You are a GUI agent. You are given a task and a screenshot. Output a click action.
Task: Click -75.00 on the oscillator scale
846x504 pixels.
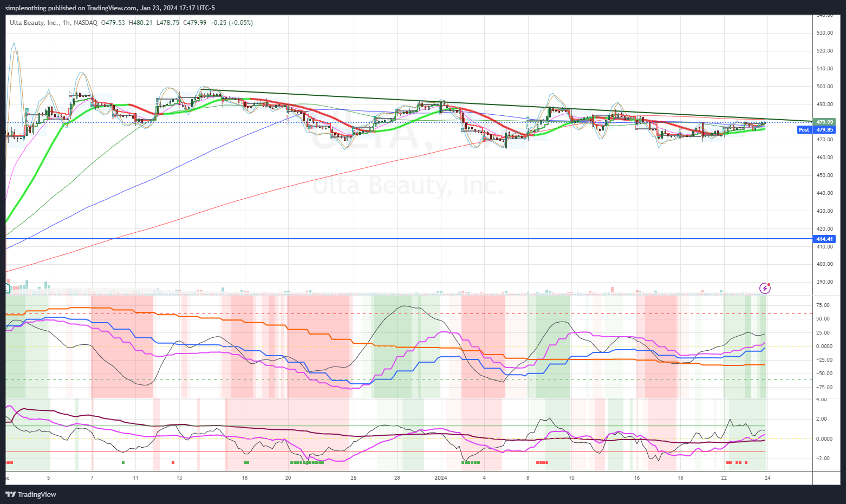point(823,388)
